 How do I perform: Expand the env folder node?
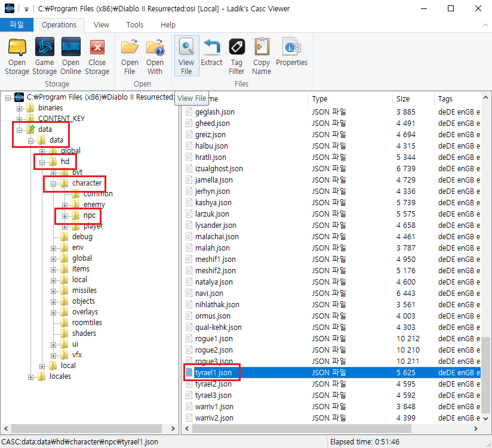[53, 248]
